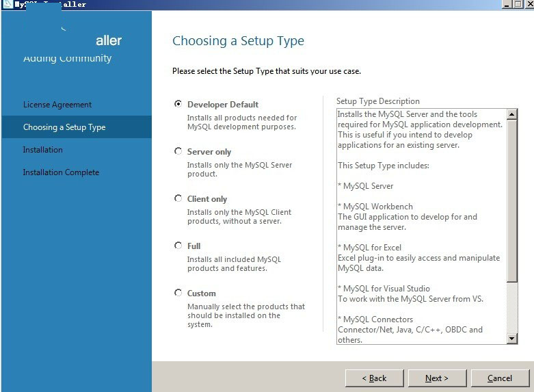Choose the Custom setup radio button

(x=178, y=293)
